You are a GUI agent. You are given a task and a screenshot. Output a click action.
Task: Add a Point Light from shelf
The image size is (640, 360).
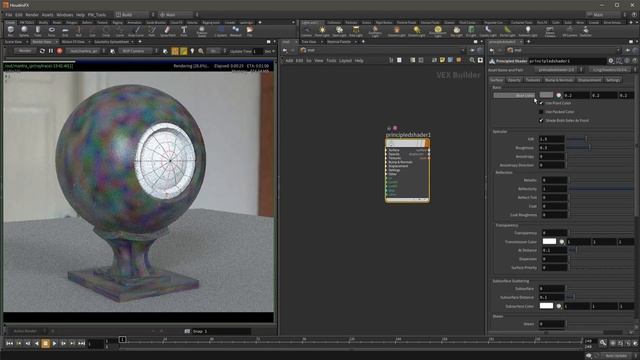(322, 31)
